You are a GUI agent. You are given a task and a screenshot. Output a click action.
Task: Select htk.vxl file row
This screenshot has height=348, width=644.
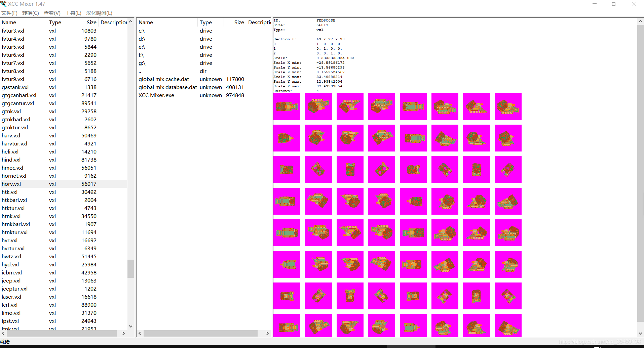coord(64,192)
